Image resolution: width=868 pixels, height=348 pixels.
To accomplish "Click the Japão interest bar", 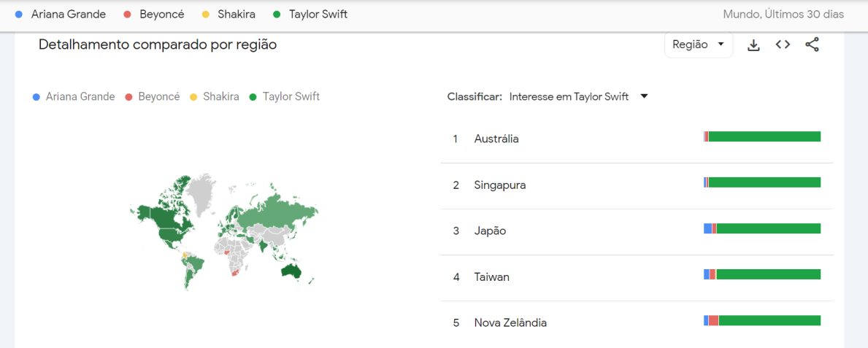I will [761, 228].
